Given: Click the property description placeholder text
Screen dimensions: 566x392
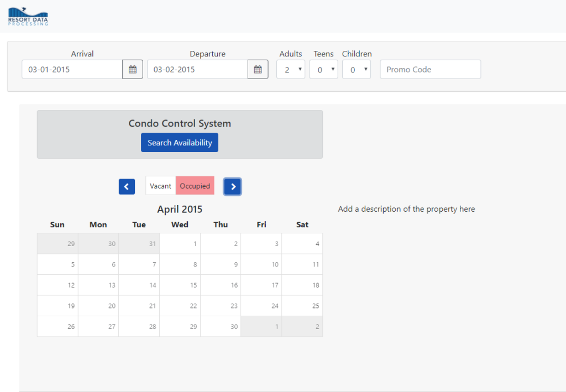Looking at the screenshot, I should coord(406,209).
